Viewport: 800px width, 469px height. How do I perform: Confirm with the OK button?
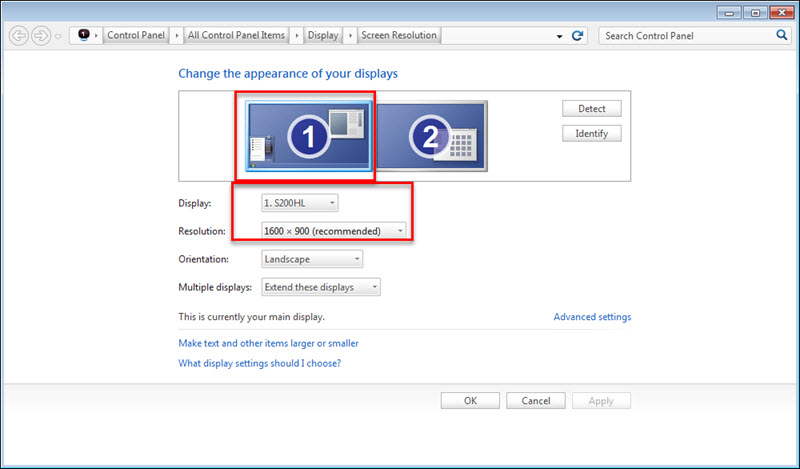point(470,401)
